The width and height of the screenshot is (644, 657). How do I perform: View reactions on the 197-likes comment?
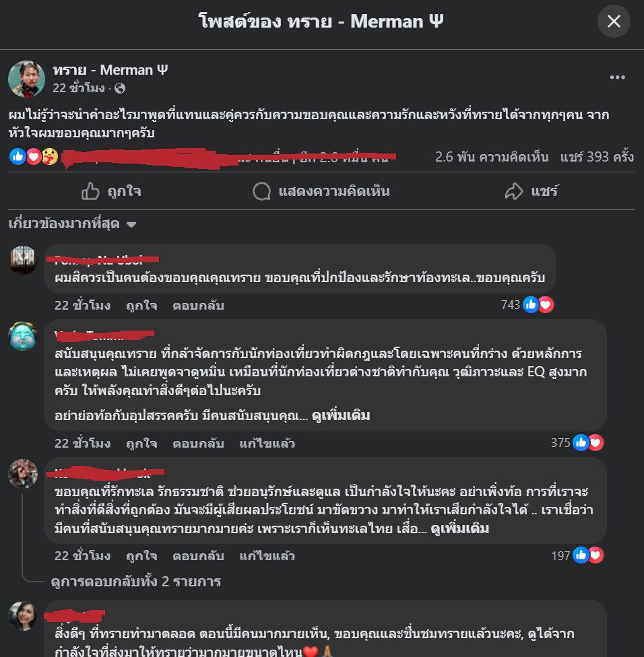(577, 555)
